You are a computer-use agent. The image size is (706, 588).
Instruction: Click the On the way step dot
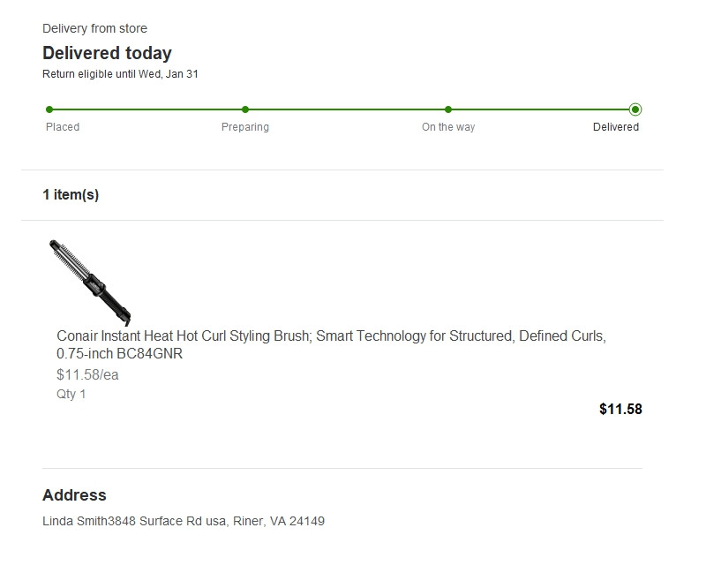pos(448,109)
